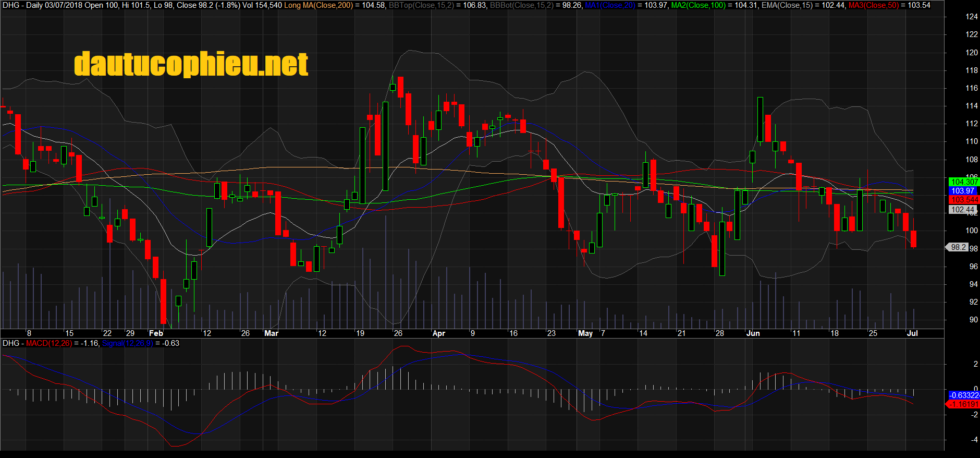The width and height of the screenshot is (980, 458).
Task: Click the BBTop(Close,15,2) indicator label
Action: [421, 5]
